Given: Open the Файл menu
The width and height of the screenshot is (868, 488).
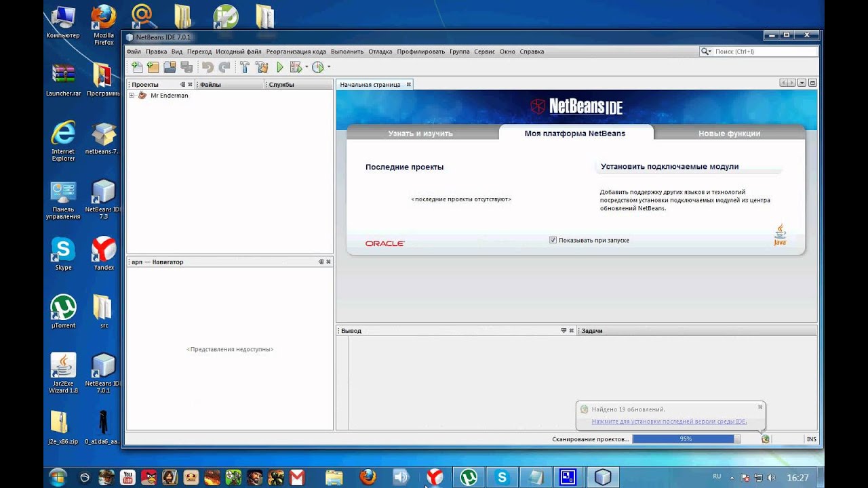Looking at the screenshot, I should click(134, 52).
